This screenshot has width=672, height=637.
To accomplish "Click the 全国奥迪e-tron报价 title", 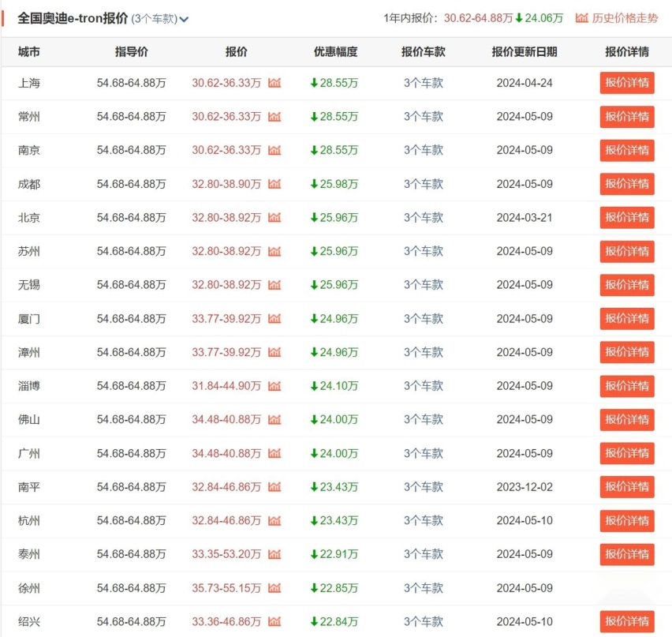I will (x=73, y=18).
